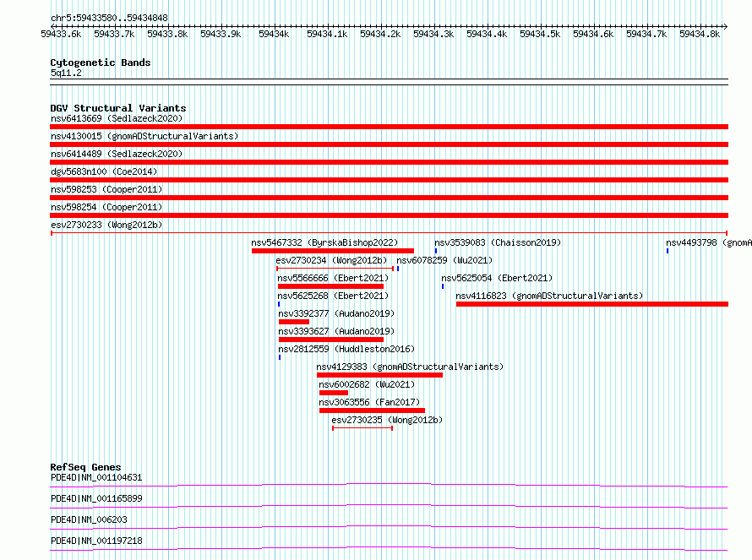The image size is (752, 560).
Task: Click the Cytogenetic Bands track heading
Action: coord(101,63)
